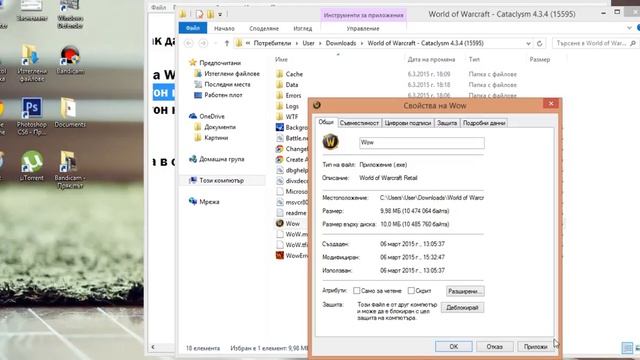Click the Приложи button
Image resolution: width=640 pixels, height=360 pixels.
point(535,347)
